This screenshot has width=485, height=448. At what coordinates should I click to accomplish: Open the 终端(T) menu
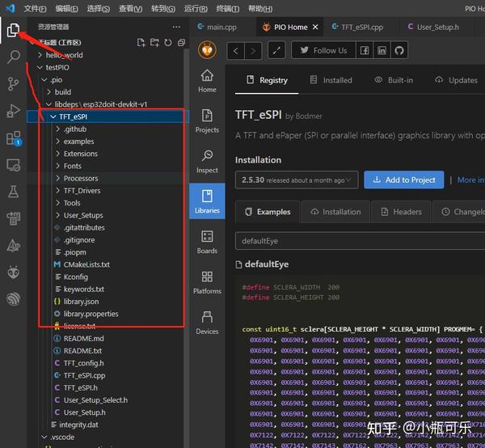(x=228, y=9)
